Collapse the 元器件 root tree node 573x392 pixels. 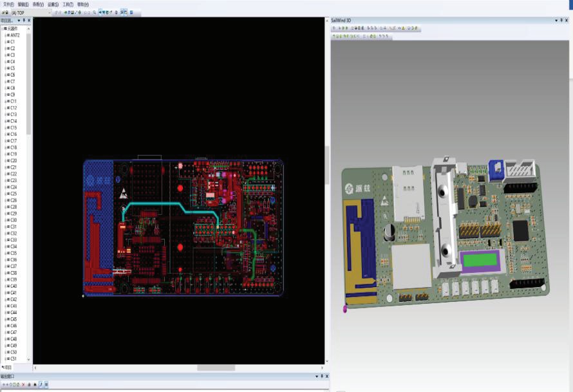pyautogui.click(x=2, y=28)
